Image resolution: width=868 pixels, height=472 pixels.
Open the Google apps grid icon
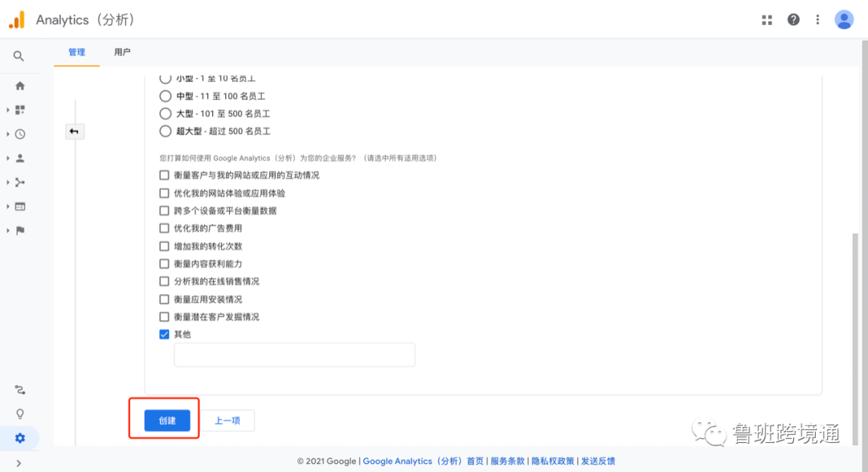[x=768, y=18]
